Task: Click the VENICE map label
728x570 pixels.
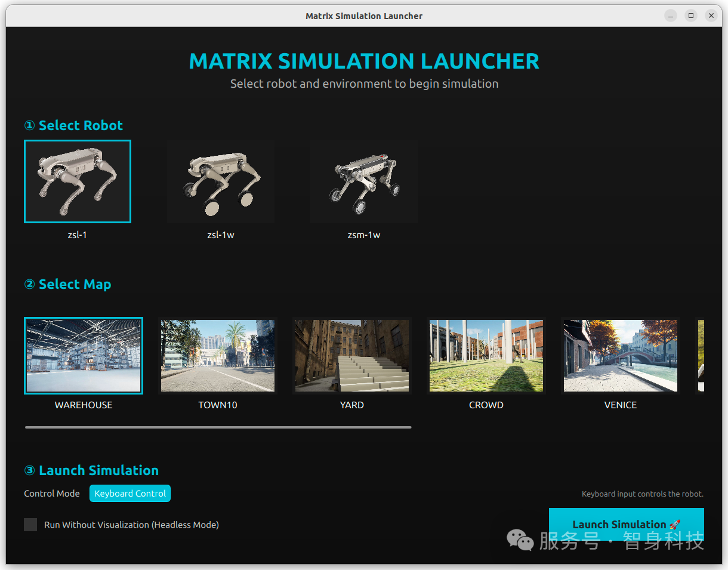Action: tap(621, 405)
